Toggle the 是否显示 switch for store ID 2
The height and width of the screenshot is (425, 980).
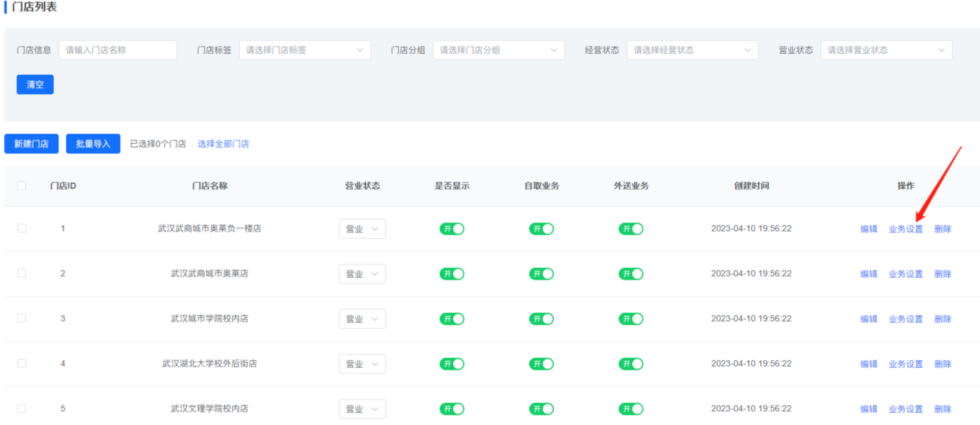point(452,274)
